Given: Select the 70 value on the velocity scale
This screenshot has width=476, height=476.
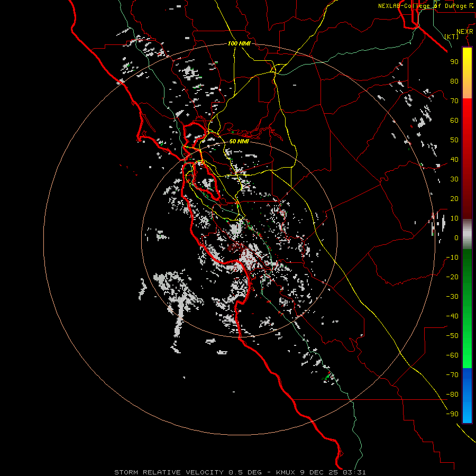Looking at the screenshot, I should tap(454, 101).
